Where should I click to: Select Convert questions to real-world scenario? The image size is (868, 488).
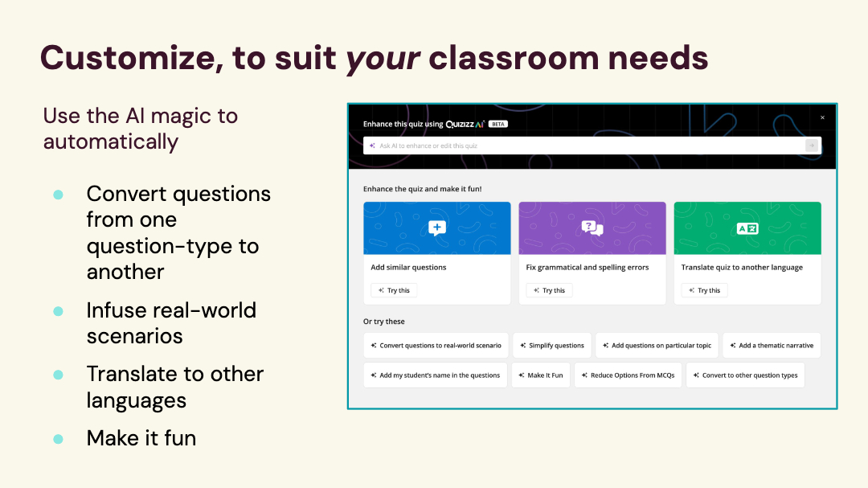[x=436, y=346]
